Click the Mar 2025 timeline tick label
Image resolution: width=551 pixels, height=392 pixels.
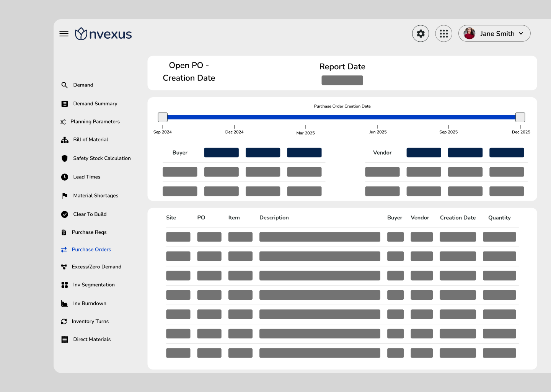[305, 133]
